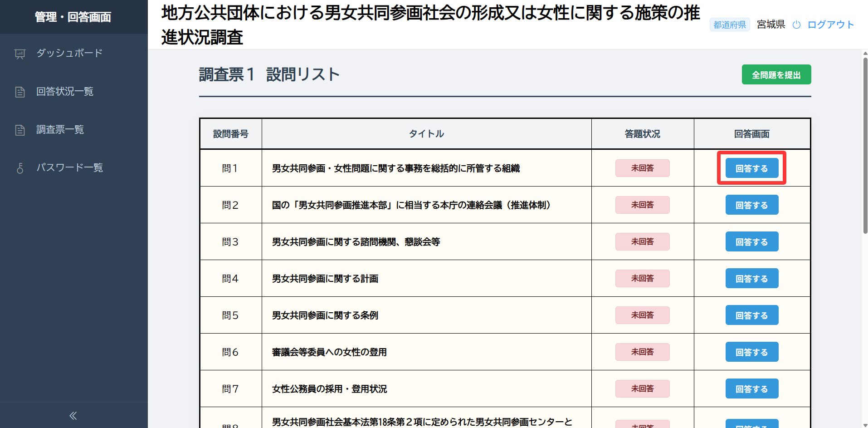
Task: Submit all with 全問題を提出 button
Action: pos(776,75)
